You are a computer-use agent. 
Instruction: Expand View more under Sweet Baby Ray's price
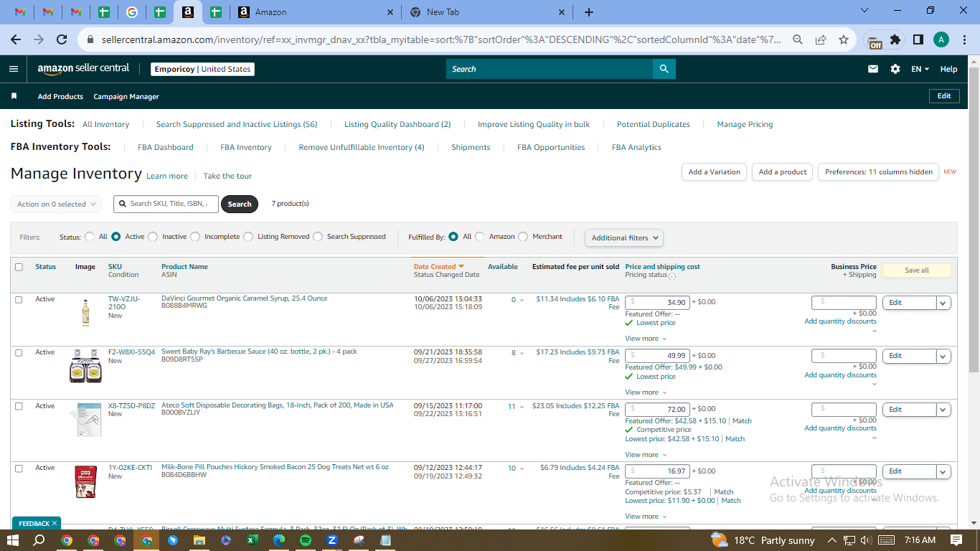click(646, 392)
